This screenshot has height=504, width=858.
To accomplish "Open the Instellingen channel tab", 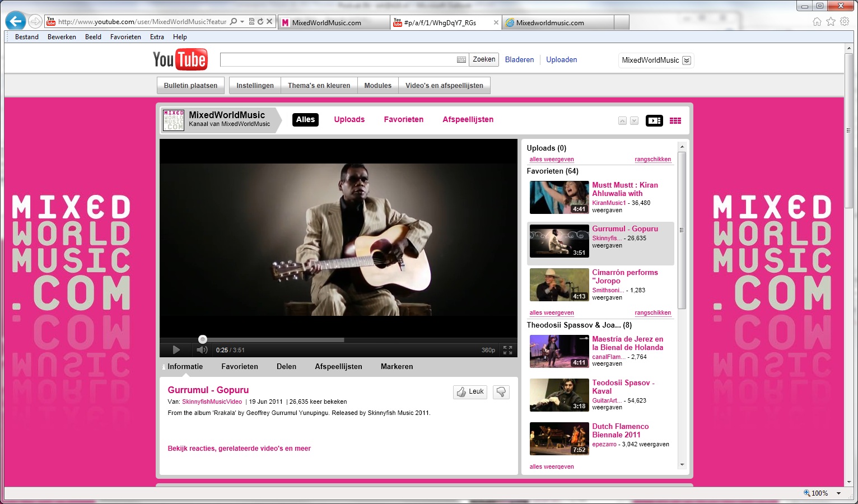I will coord(255,86).
